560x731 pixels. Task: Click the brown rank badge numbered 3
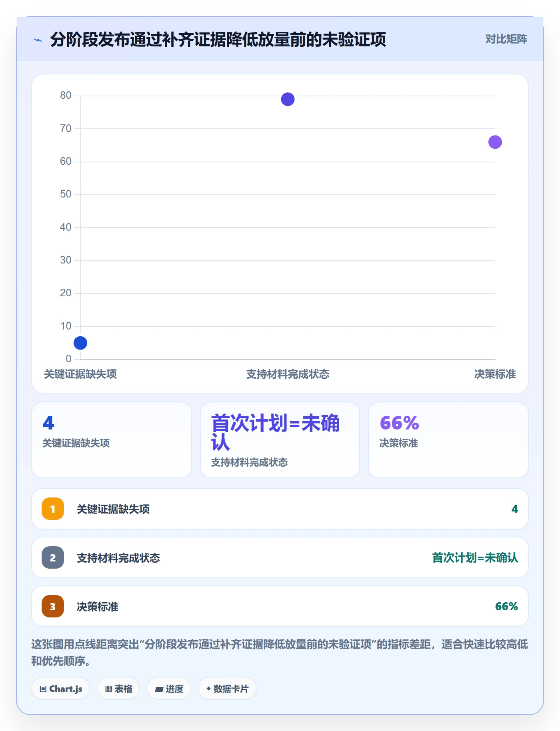tap(53, 606)
